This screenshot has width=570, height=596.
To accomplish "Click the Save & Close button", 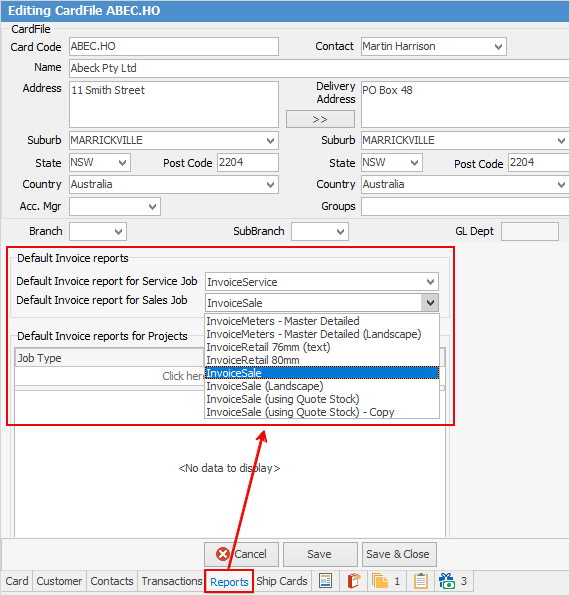I will 399,554.
